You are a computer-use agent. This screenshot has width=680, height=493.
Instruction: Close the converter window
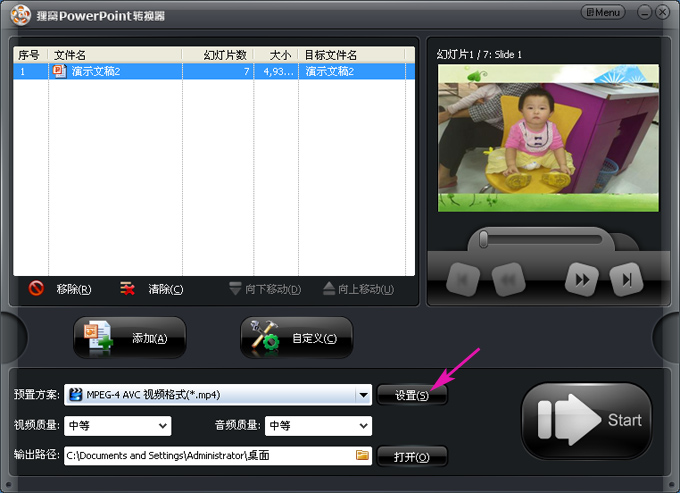pos(662,13)
